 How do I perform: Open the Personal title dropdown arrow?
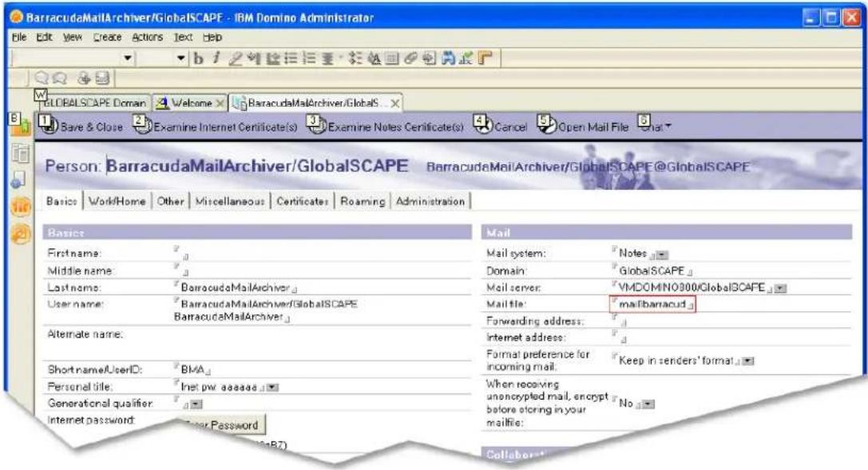[x=272, y=388]
